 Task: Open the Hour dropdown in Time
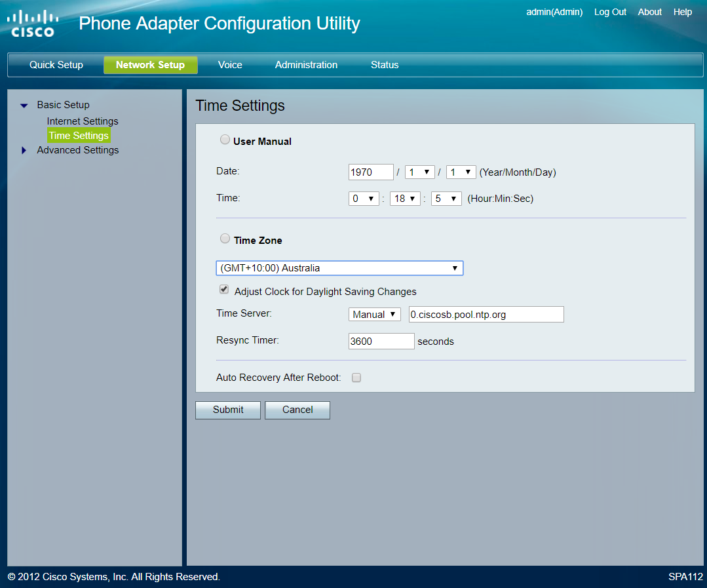tap(364, 199)
